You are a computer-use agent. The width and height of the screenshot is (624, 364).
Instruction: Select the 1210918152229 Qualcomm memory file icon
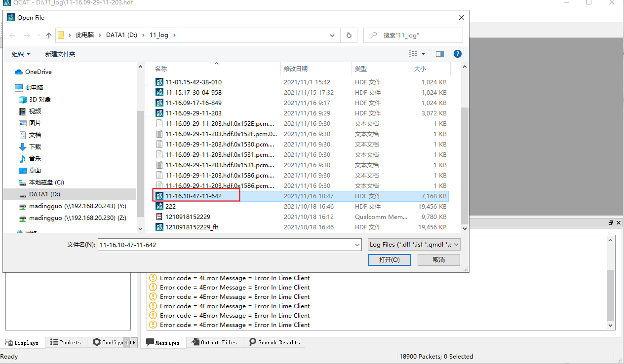tap(159, 217)
